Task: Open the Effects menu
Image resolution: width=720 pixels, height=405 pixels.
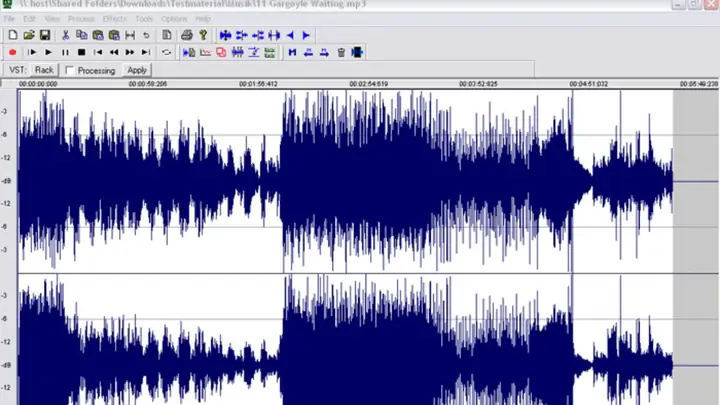Action: pos(115,19)
